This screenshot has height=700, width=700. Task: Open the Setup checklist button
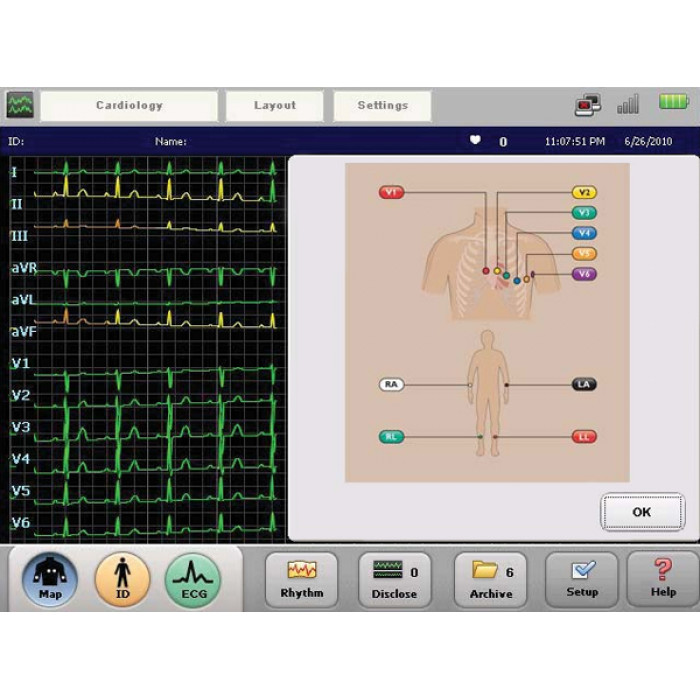(581, 580)
